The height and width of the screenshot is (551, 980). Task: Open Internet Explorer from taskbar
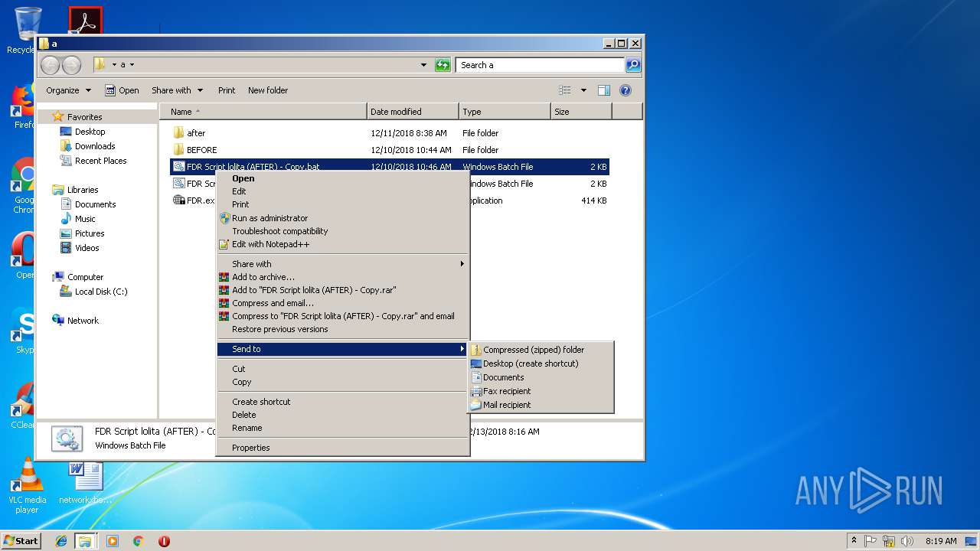61,541
